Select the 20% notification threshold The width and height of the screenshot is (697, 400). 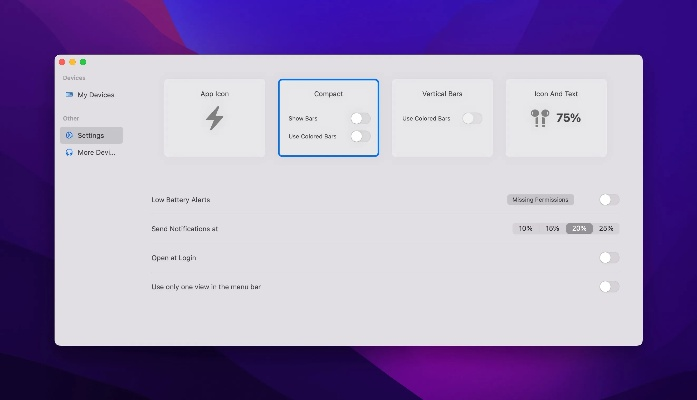tap(579, 229)
